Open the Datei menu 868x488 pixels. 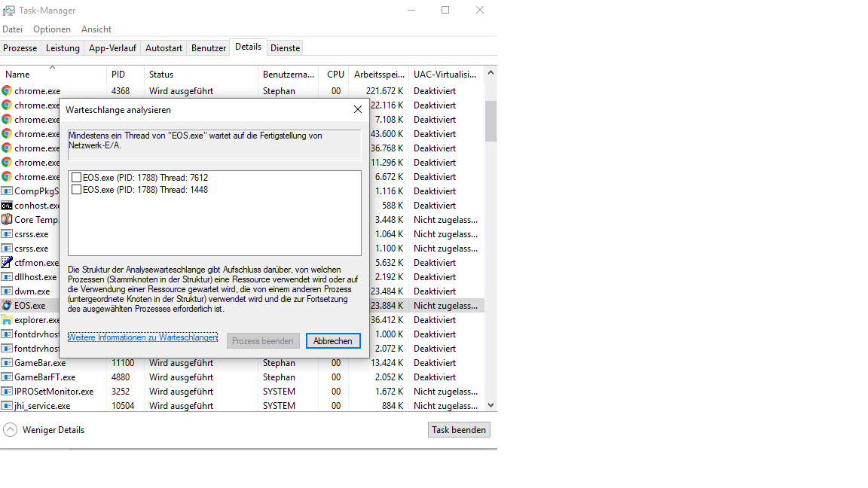click(12, 29)
